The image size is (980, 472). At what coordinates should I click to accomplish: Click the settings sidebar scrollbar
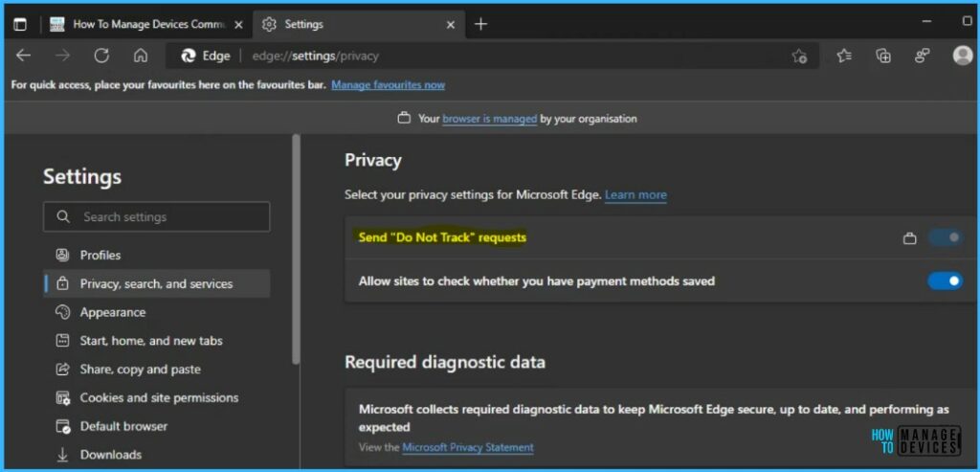click(x=297, y=250)
